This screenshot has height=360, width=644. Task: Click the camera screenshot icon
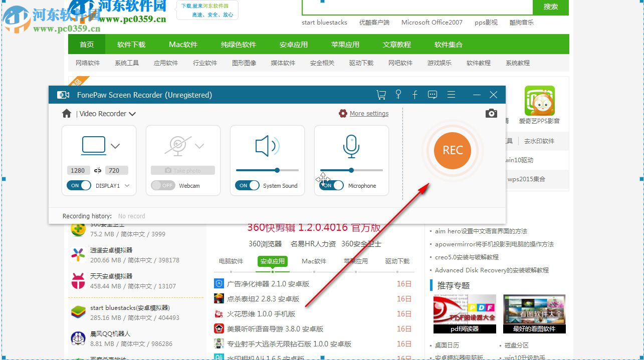pyautogui.click(x=491, y=114)
